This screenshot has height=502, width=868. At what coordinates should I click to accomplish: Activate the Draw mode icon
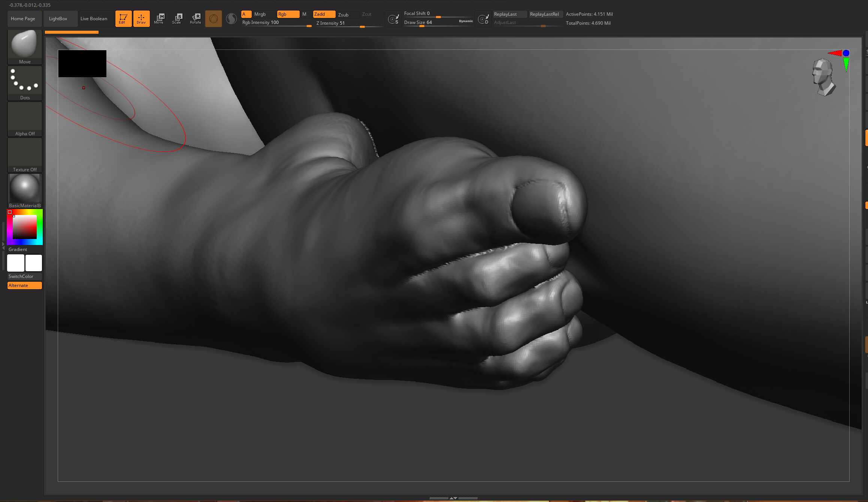pyautogui.click(x=141, y=19)
